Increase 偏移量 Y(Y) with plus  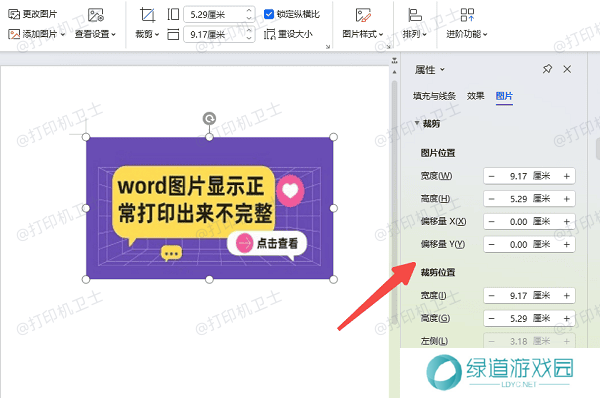pos(567,244)
